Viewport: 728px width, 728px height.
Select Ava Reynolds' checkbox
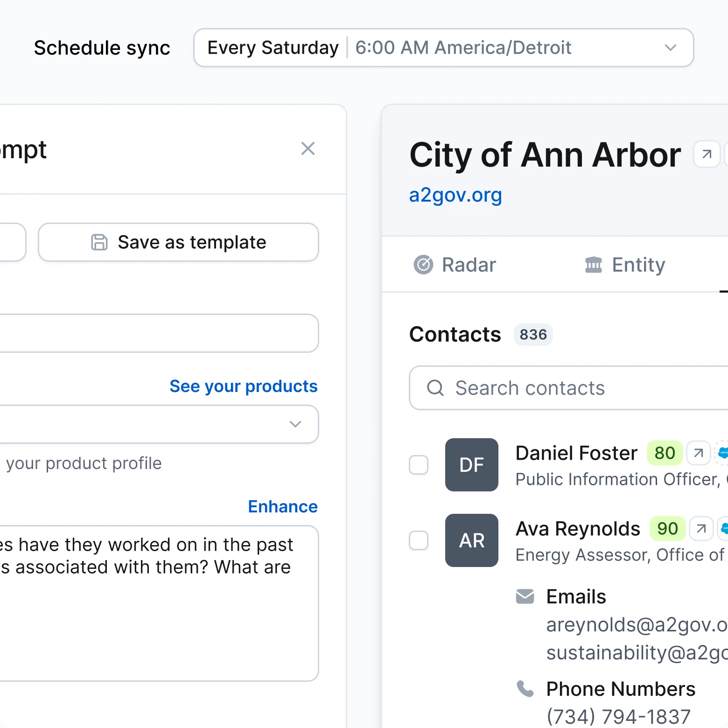(x=419, y=540)
